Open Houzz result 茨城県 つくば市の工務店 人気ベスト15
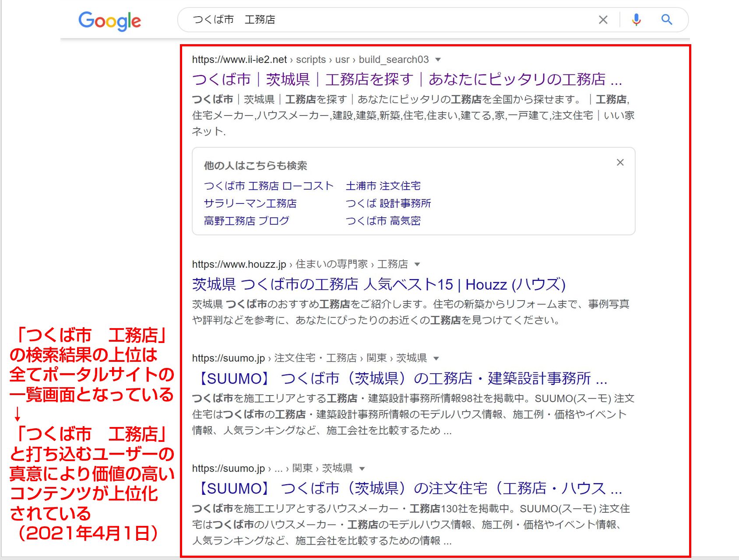The height and width of the screenshot is (560, 739). 379,284
